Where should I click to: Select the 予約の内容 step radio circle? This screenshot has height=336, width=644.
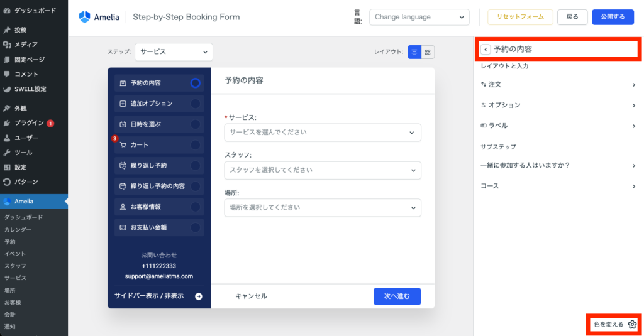point(195,83)
